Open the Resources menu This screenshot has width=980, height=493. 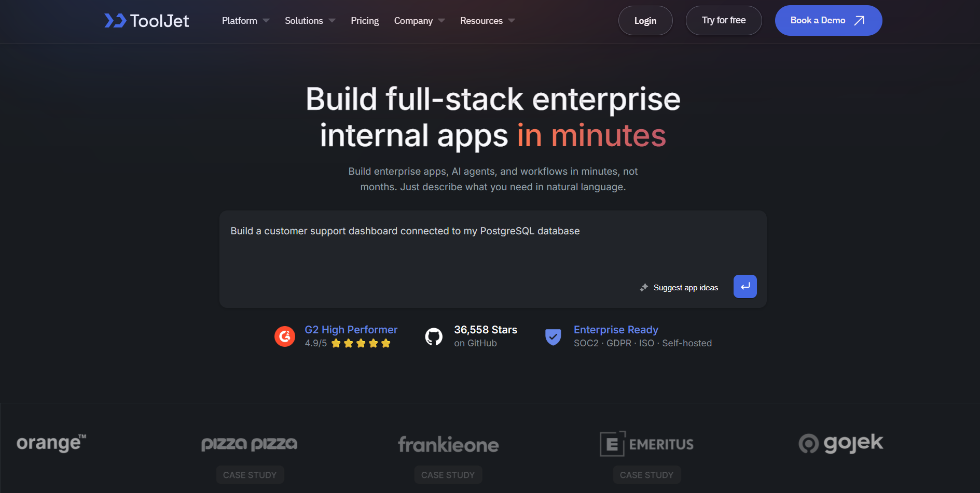481,21
